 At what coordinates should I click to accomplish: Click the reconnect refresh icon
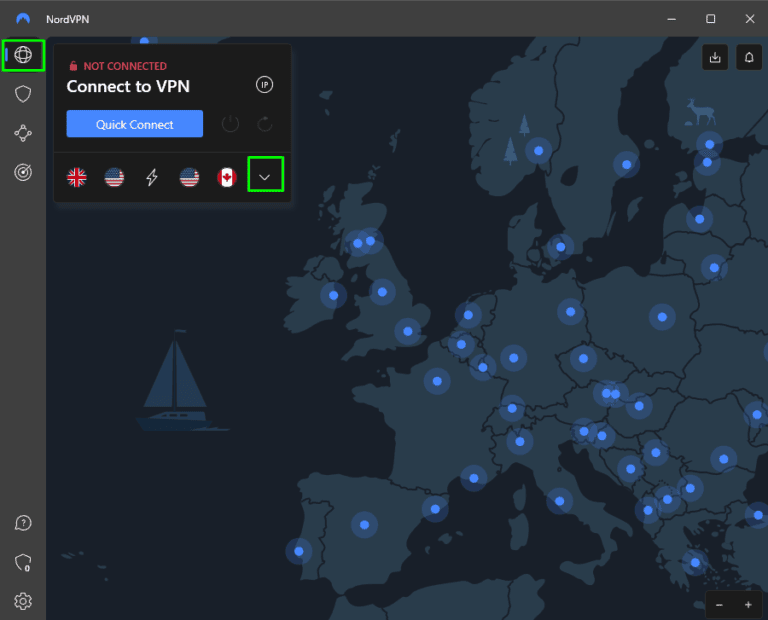click(x=265, y=124)
